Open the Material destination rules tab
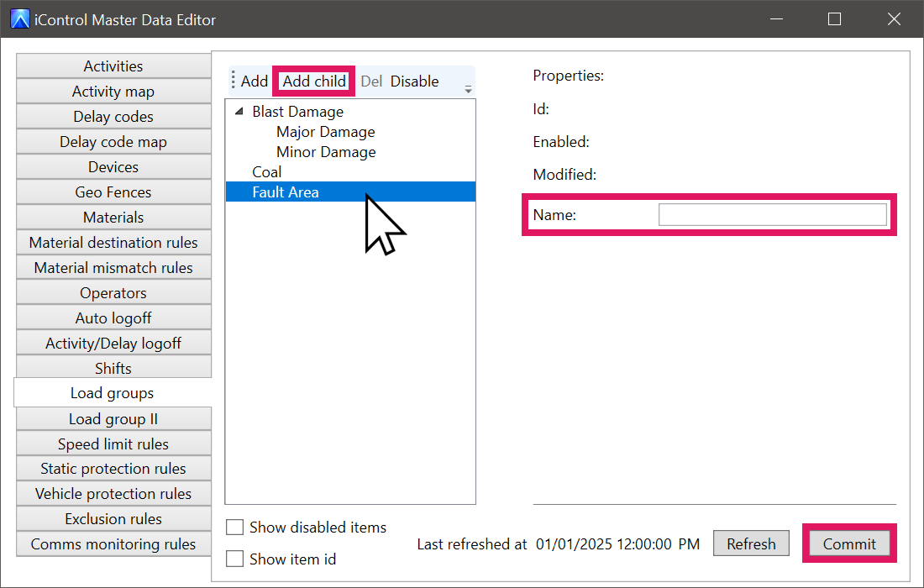The width and height of the screenshot is (924, 588). (113, 243)
